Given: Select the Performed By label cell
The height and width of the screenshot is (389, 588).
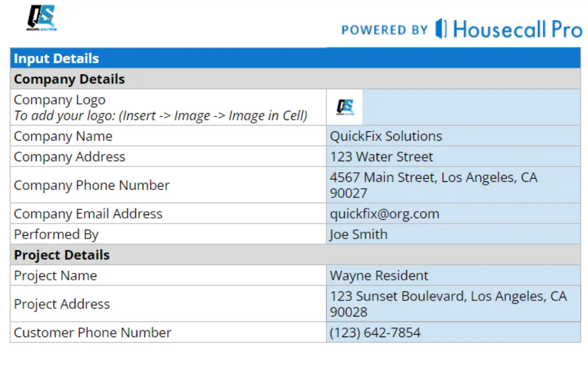Looking at the screenshot, I should click(168, 234).
